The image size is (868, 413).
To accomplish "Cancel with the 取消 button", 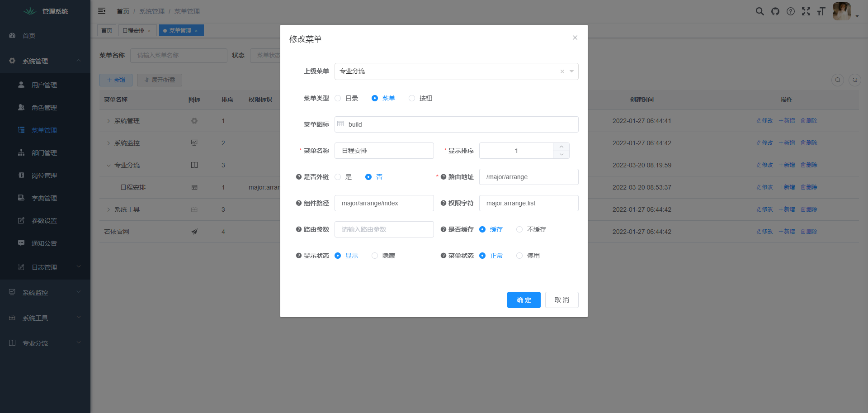I will (562, 300).
